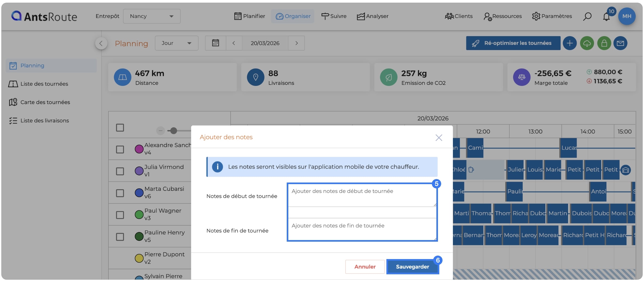Screen dimensions: 644x281
Task: Expand the Jour view dropdown
Action: pos(177,43)
